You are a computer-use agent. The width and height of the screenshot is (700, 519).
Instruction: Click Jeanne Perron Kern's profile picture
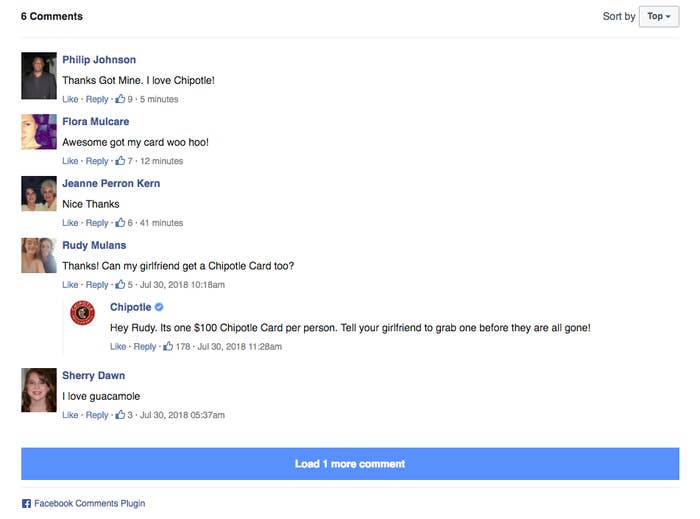[39, 193]
